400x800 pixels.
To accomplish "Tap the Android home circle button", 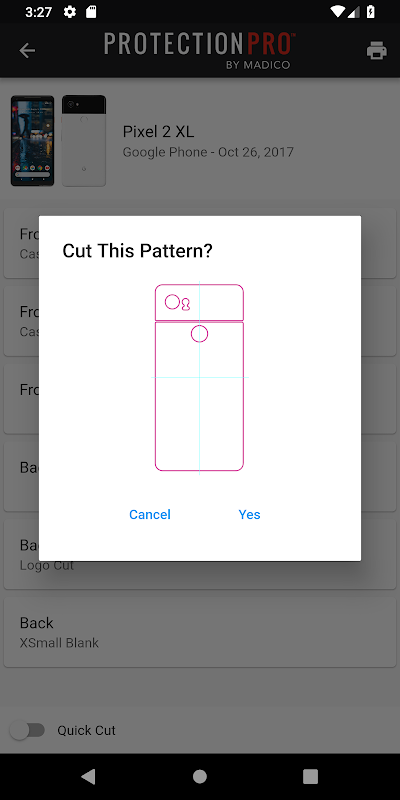I will (199, 777).
